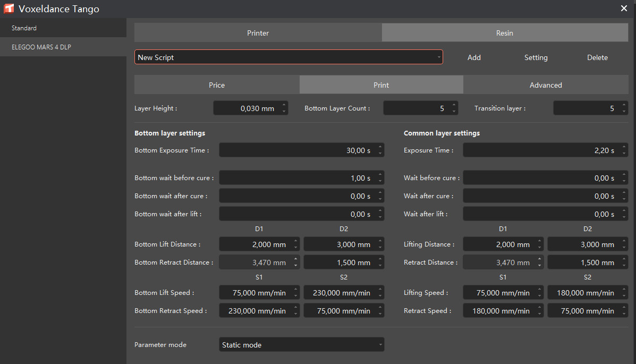Increase Bottom Lift Distance D1 stepper
Image resolution: width=636 pixels, height=364 pixels.
[x=296, y=241]
